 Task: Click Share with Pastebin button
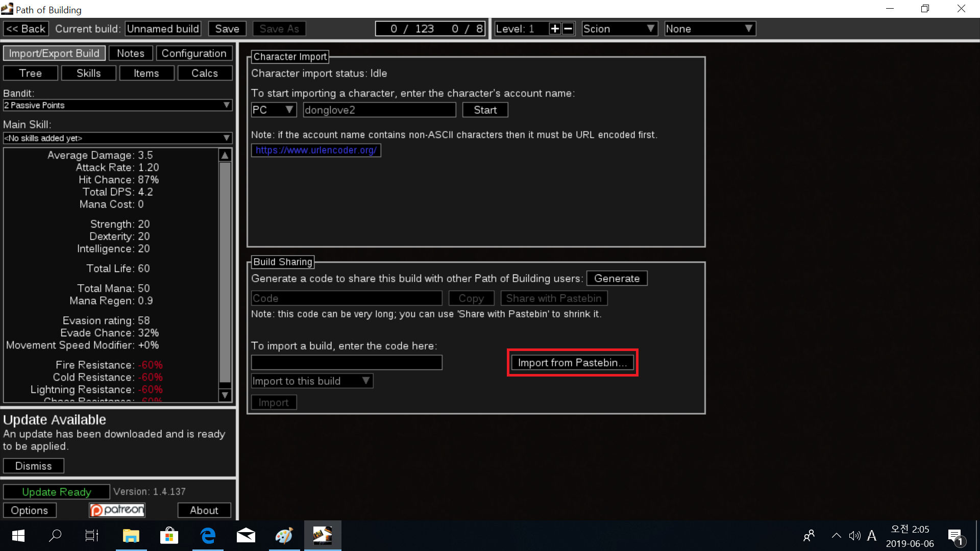(x=554, y=298)
